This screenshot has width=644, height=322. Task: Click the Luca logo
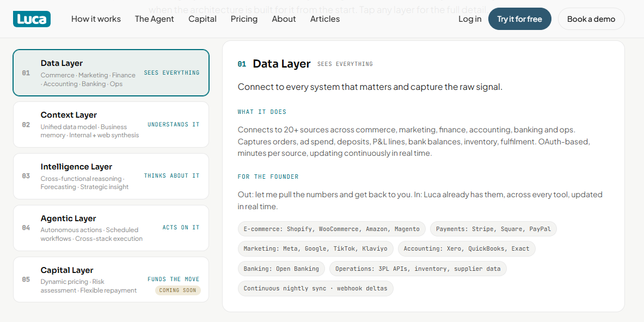[32, 19]
